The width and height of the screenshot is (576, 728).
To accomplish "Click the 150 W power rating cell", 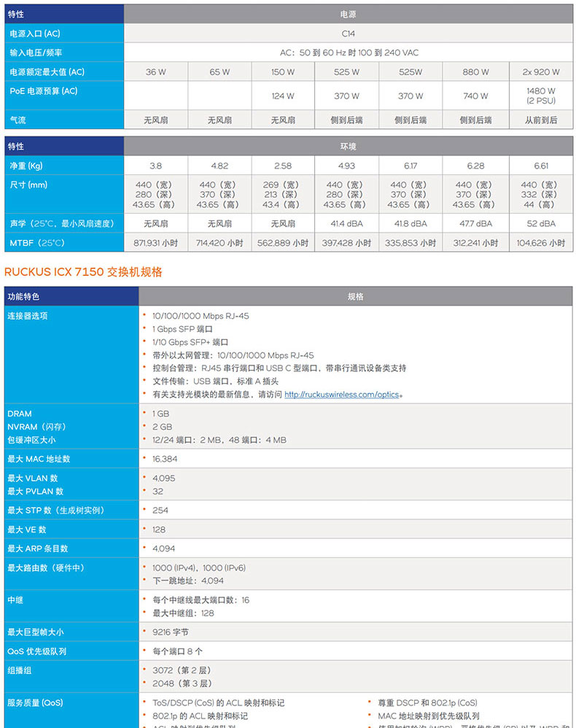I will click(x=283, y=72).
